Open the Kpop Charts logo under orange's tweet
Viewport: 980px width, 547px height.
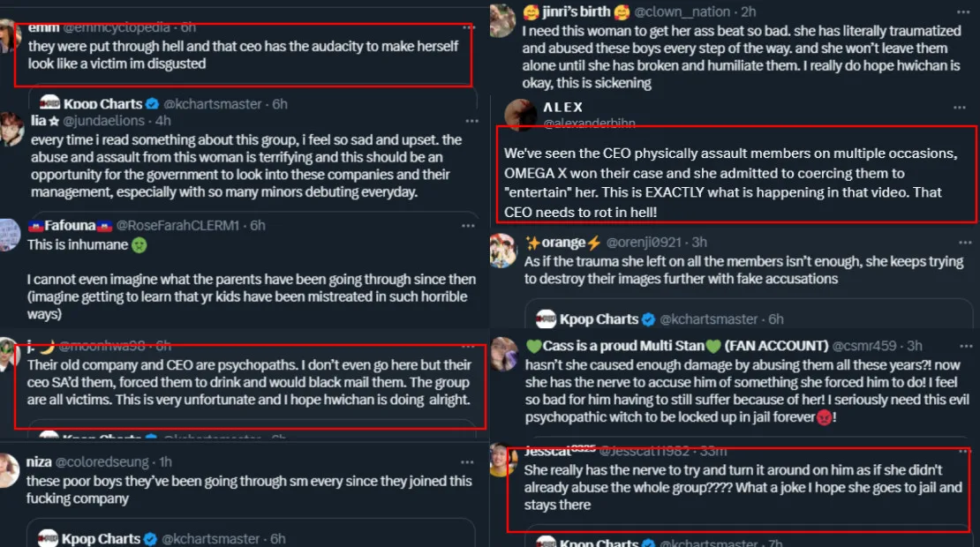click(547, 318)
